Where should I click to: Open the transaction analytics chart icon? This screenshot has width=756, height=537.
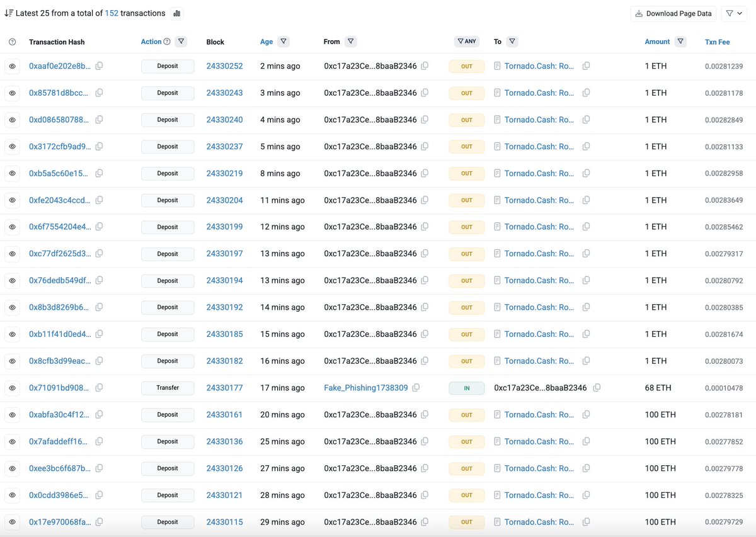176,13
